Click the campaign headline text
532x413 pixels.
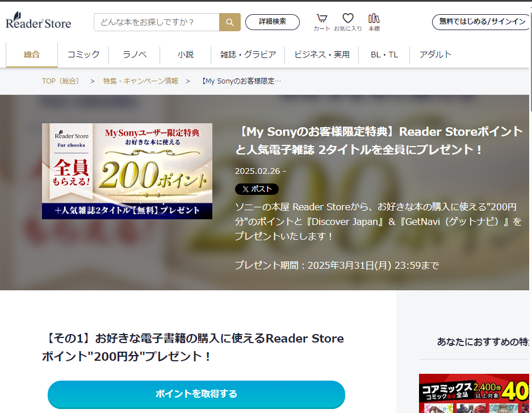[x=379, y=140]
